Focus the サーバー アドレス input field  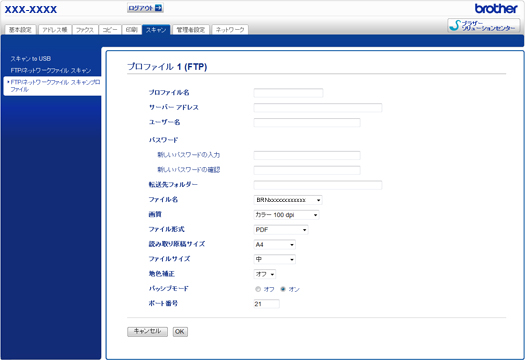(318, 108)
